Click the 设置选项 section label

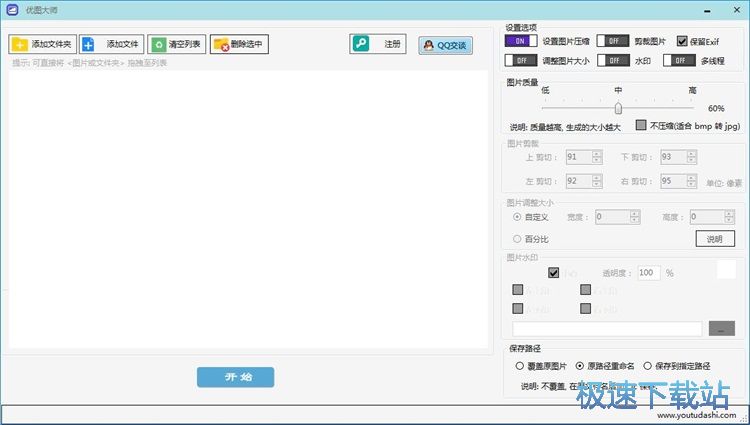[x=521, y=28]
